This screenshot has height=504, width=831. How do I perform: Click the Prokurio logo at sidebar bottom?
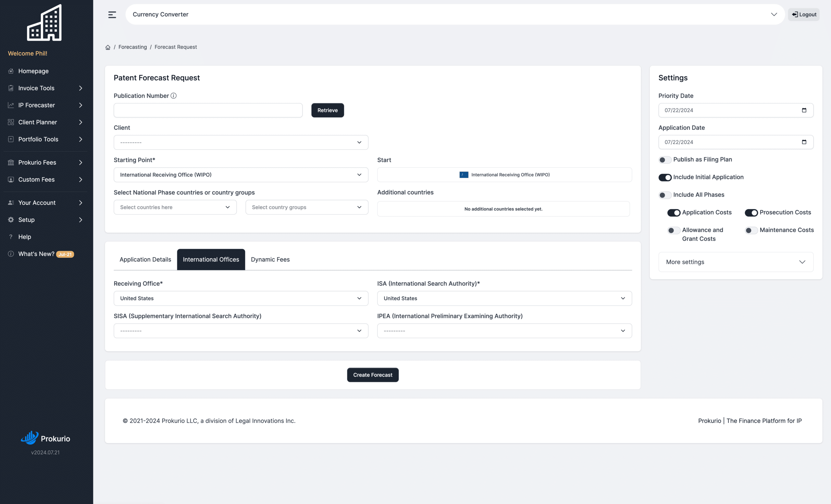click(45, 438)
